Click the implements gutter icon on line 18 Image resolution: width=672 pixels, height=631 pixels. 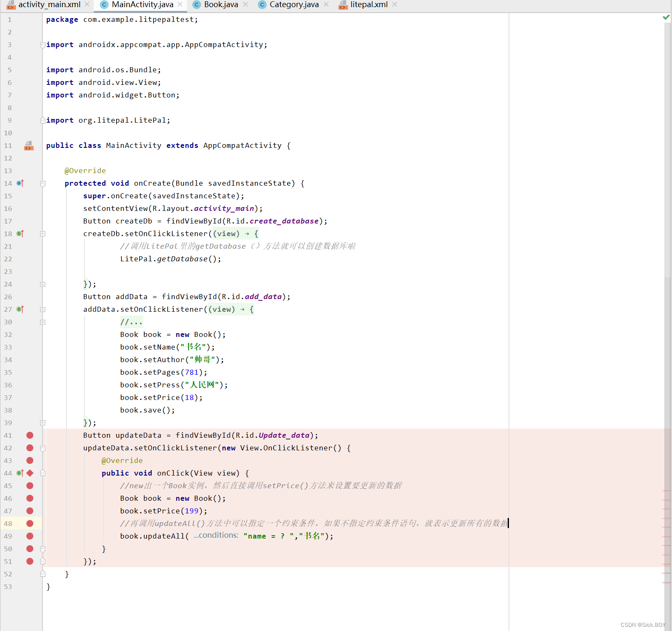click(x=20, y=234)
